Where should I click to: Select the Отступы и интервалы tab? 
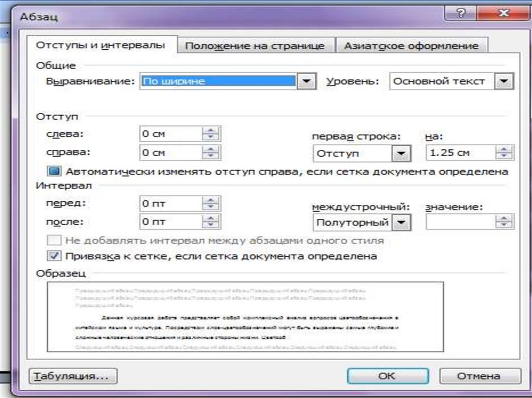tap(101, 45)
